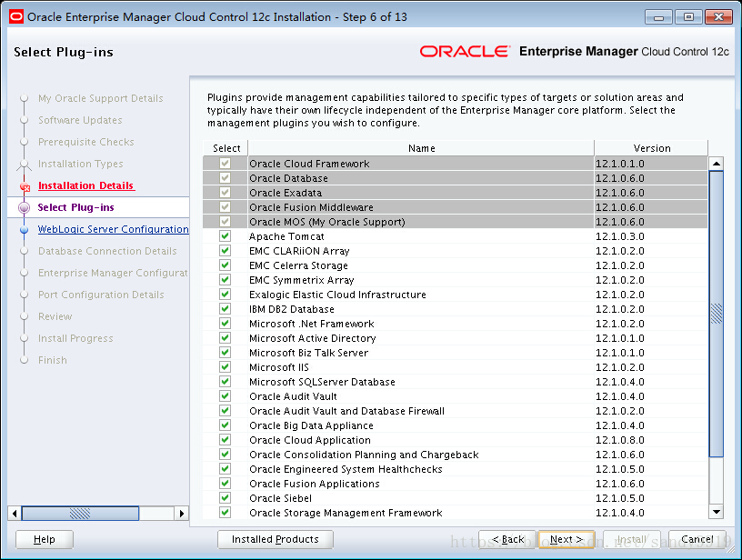
Task: Select Oracle MOS (My Oracle Support) row
Action: pos(456,222)
